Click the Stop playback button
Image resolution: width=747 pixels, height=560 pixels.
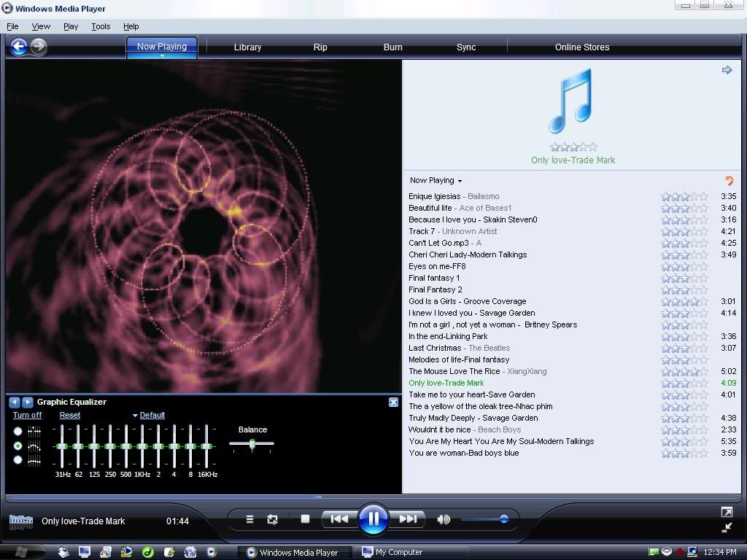pos(305,519)
